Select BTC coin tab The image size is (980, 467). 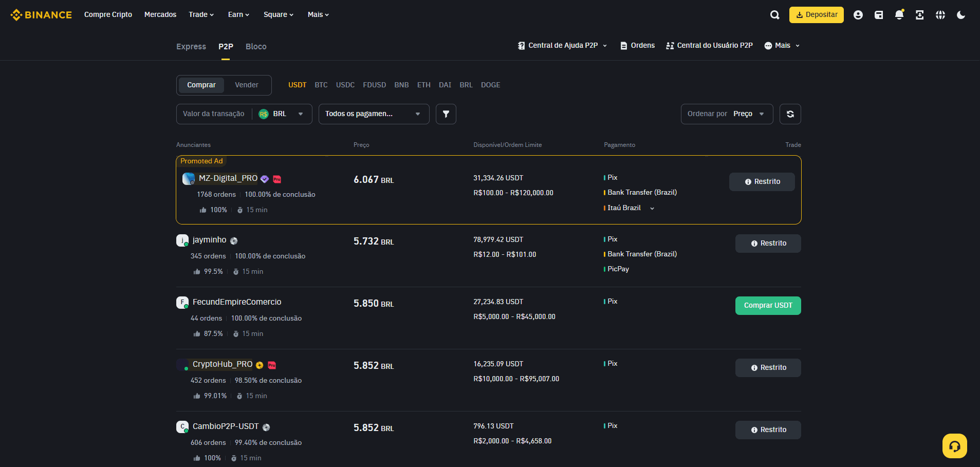coord(321,85)
